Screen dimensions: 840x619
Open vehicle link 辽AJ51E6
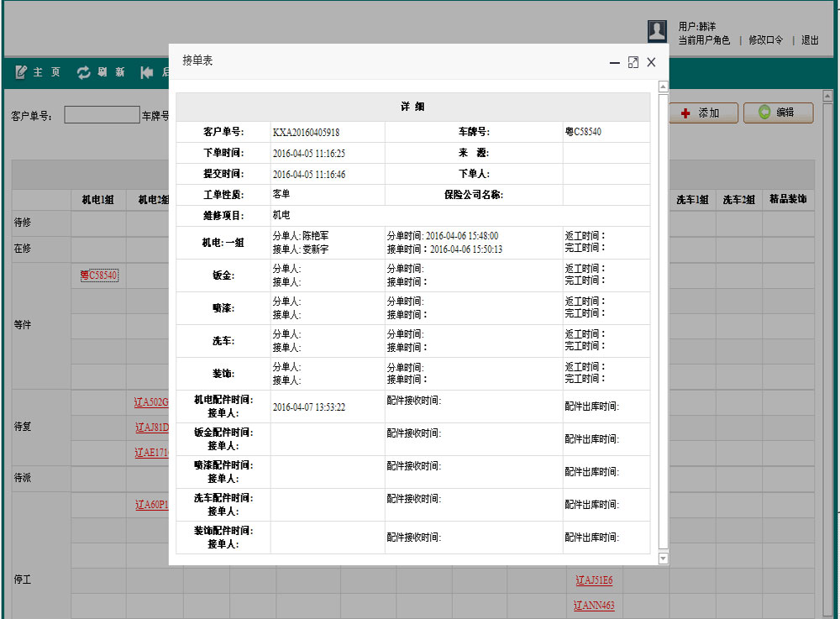[594, 580]
